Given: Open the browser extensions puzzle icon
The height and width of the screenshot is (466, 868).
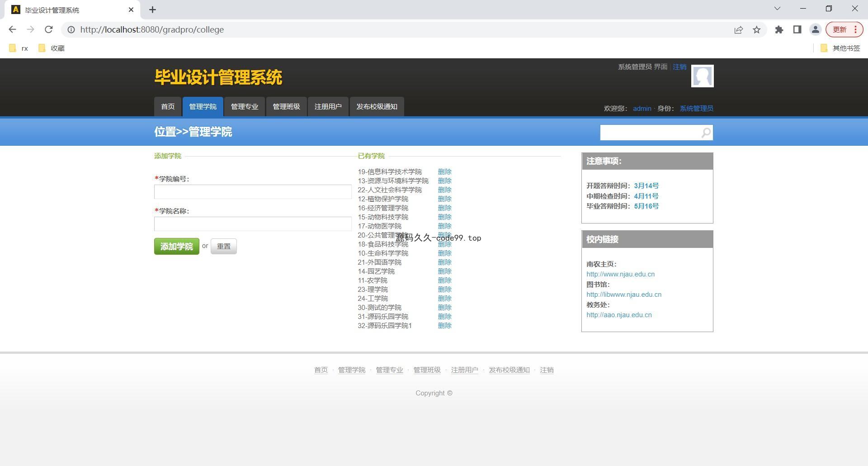Looking at the screenshot, I should [779, 30].
